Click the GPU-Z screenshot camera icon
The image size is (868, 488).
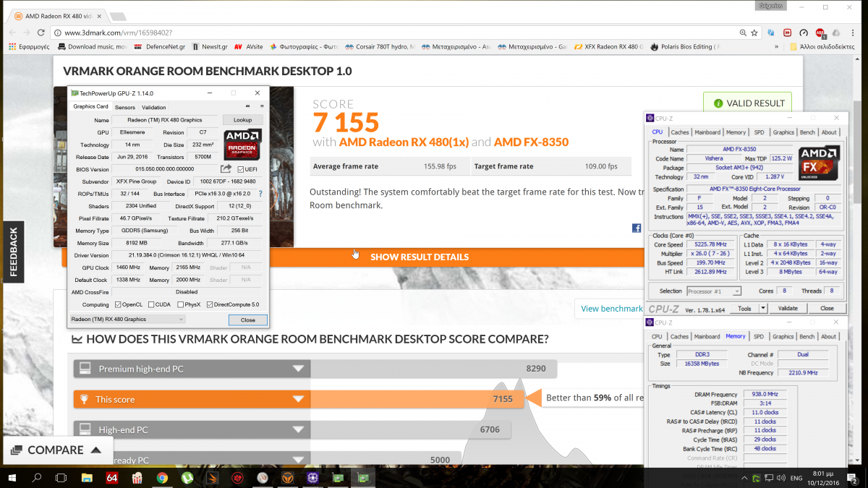point(246,107)
